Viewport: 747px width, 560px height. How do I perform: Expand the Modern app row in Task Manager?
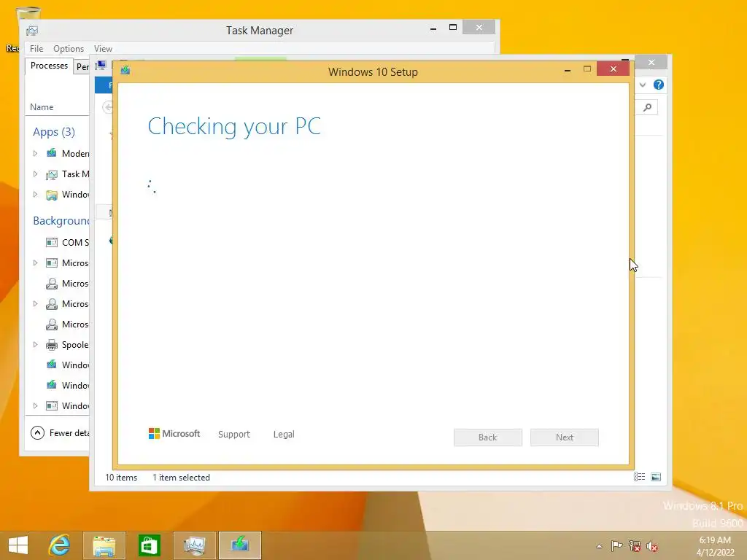(35, 153)
